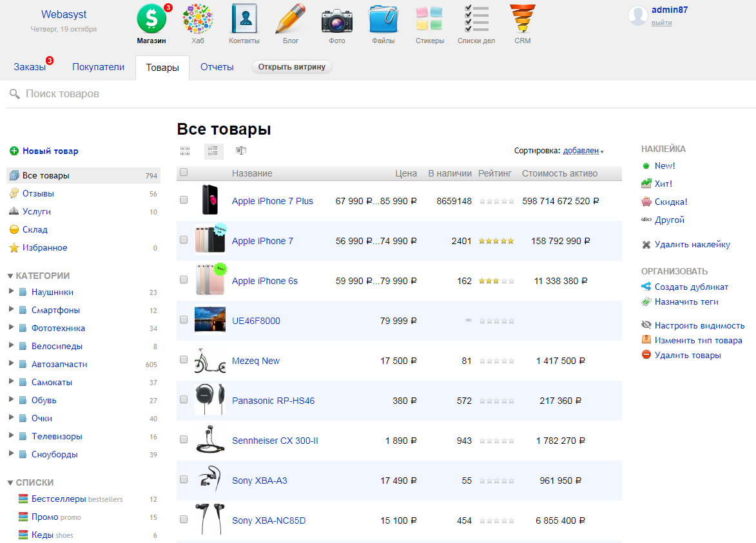
Task: Check the Sennheiser CX 300-II checkbox
Action: click(184, 439)
